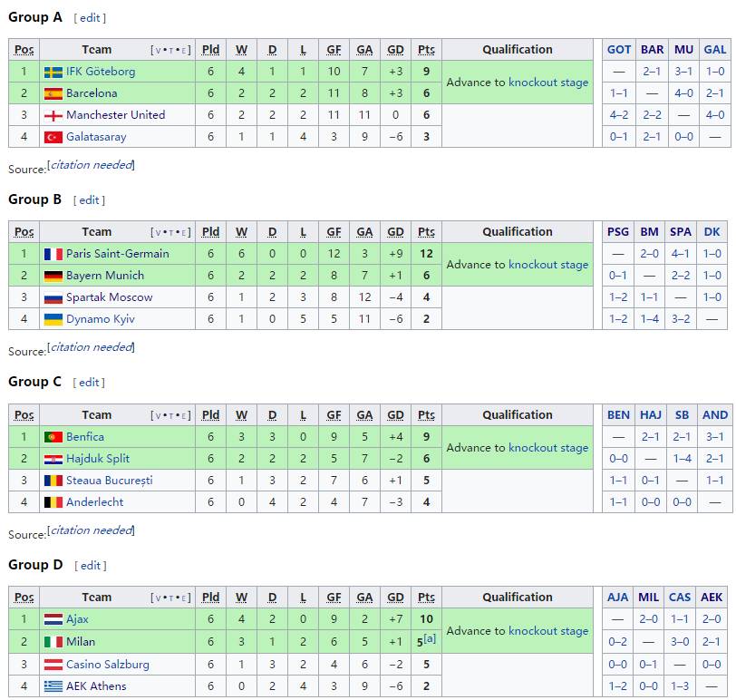Open Dynamo Kyiv team link
The width and height of the screenshot is (736, 700).
pyautogui.click(x=102, y=319)
